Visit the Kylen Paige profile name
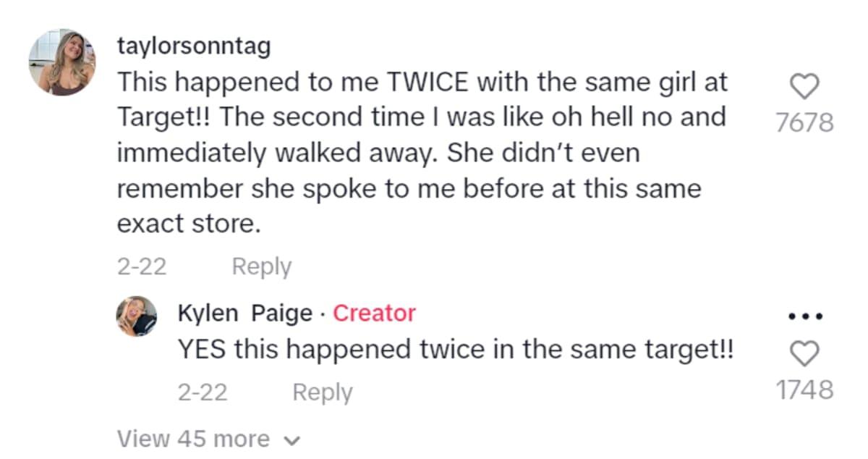Viewport: 868px width, 459px height. (x=245, y=313)
